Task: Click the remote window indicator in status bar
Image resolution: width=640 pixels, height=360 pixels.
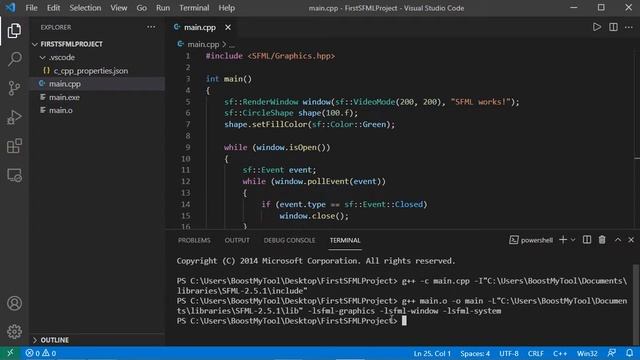Action: 10,353
